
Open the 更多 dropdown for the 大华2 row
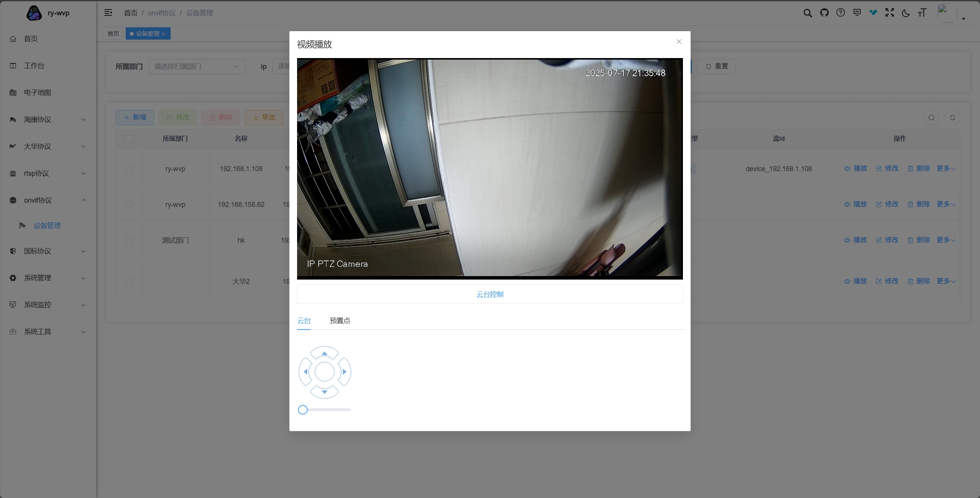[945, 281]
